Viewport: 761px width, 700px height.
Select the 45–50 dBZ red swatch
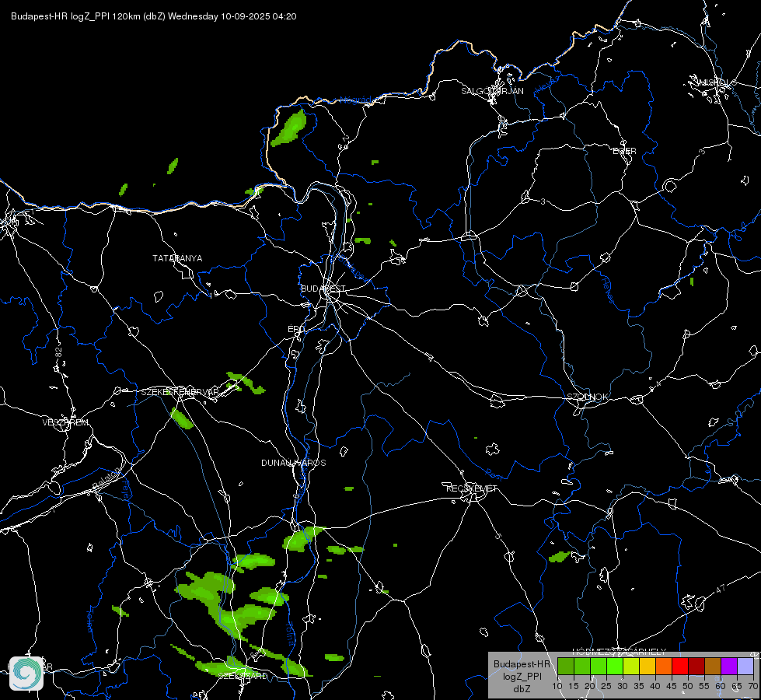[680, 666]
